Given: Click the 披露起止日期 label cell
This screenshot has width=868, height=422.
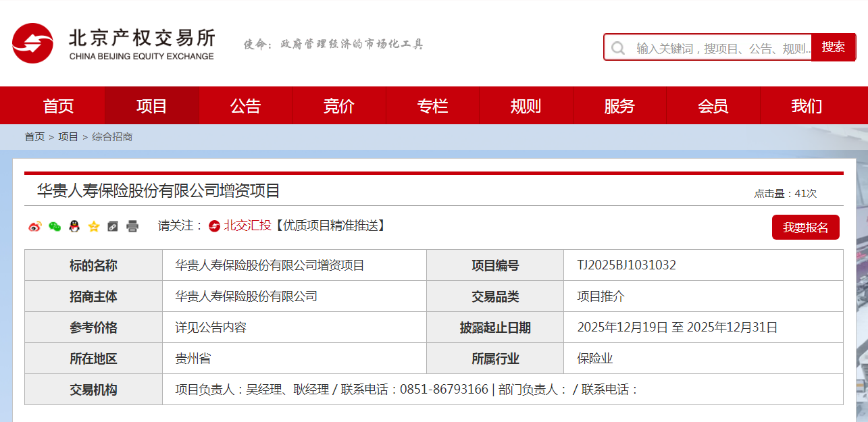Looking at the screenshot, I should pos(495,327).
